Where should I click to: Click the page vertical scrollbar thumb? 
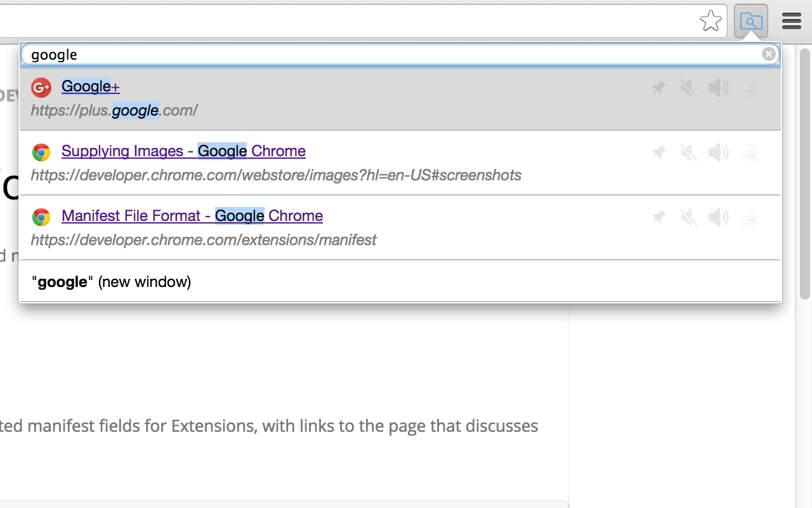coord(804,173)
